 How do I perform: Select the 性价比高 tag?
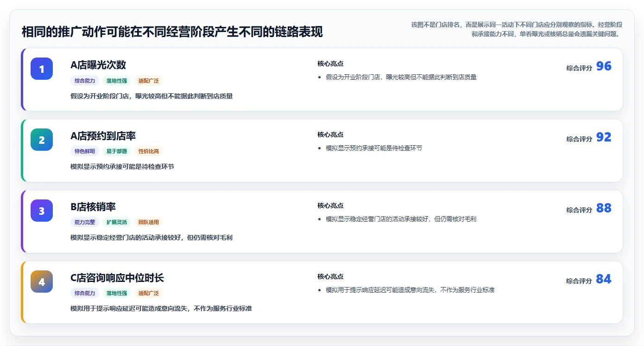tap(149, 151)
